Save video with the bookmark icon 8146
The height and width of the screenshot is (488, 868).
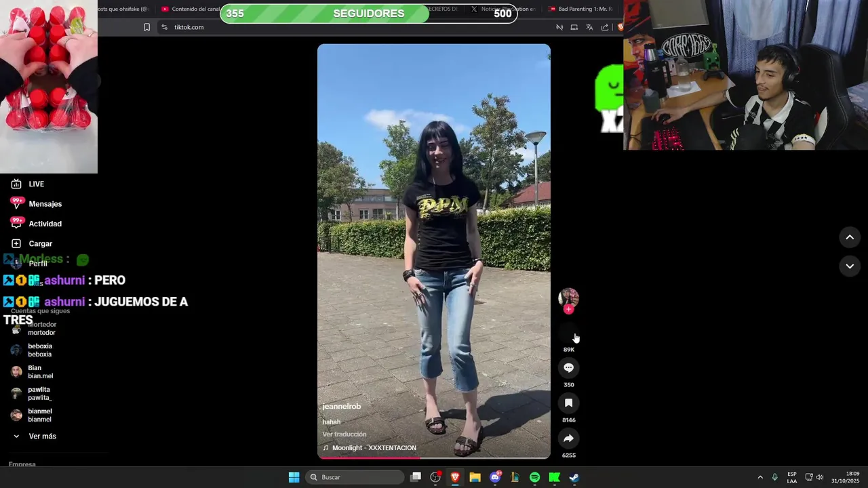[568, 403]
